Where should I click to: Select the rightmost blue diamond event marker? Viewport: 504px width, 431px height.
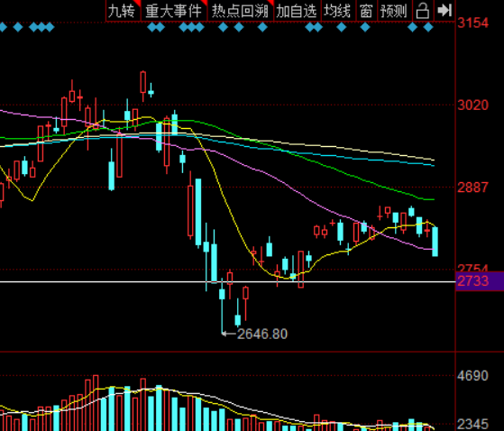pos(428,27)
